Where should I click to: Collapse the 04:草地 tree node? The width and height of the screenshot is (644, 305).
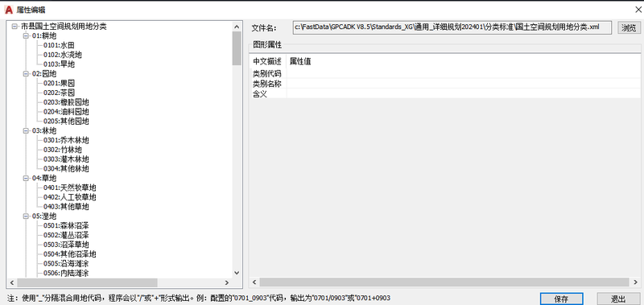coord(26,178)
